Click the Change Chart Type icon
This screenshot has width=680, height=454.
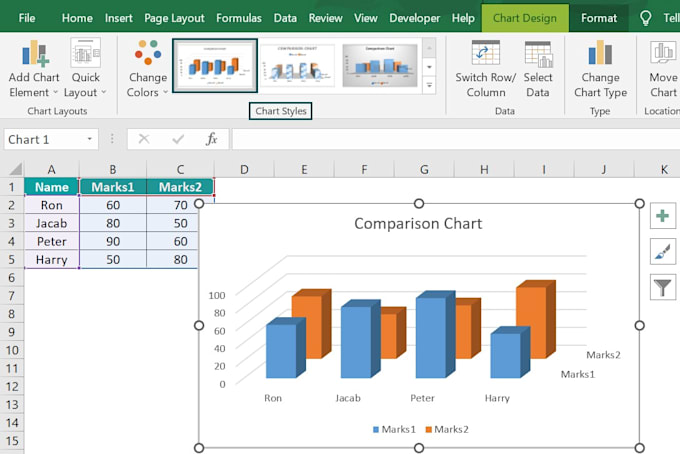click(600, 52)
